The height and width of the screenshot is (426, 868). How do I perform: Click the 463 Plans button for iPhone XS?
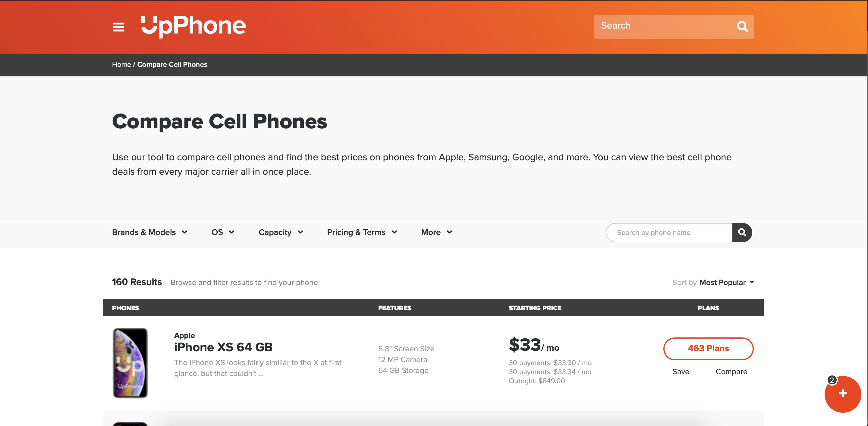pos(709,348)
